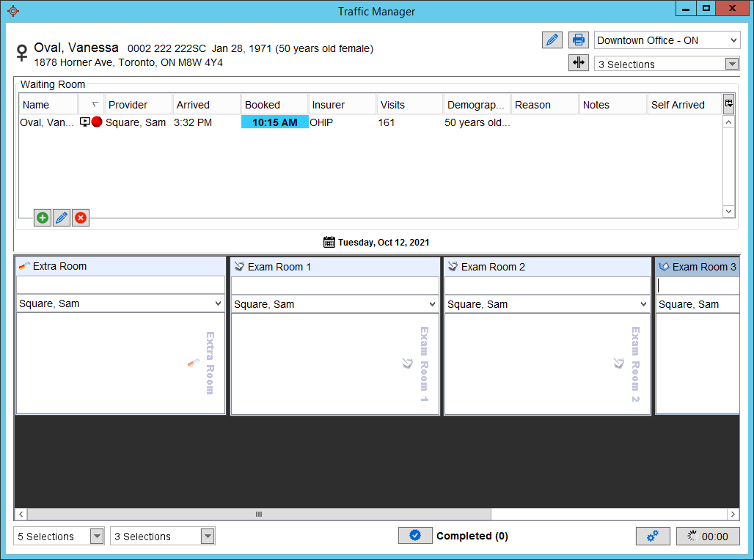754x560 pixels.
Task: Open the edit pencil icon near Downtown Office
Action: pos(552,40)
